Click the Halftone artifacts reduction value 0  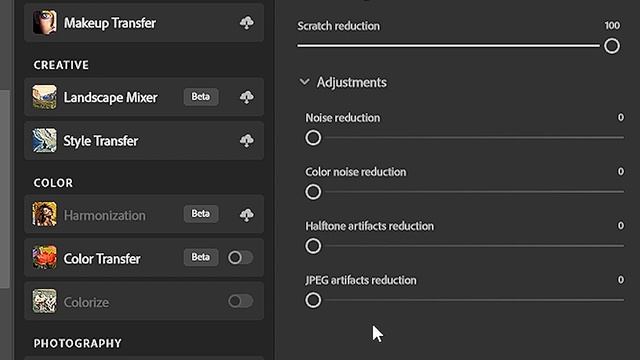621,225
